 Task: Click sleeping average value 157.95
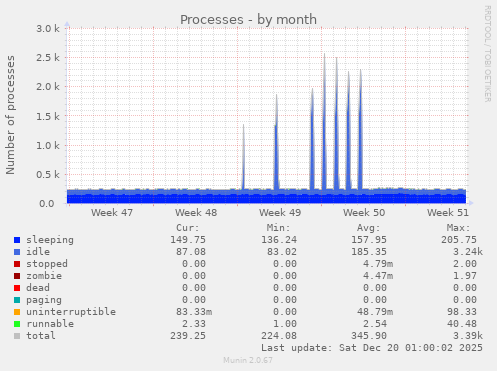(x=369, y=240)
